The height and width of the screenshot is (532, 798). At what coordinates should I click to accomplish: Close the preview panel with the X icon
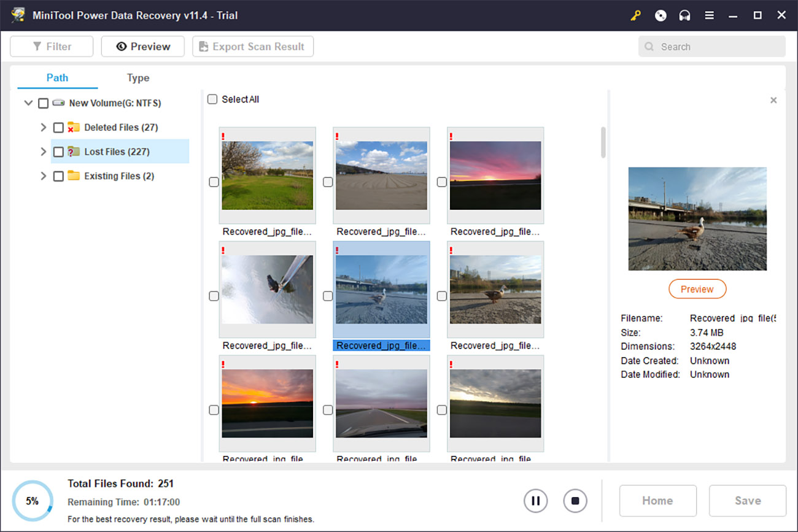[773, 100]
